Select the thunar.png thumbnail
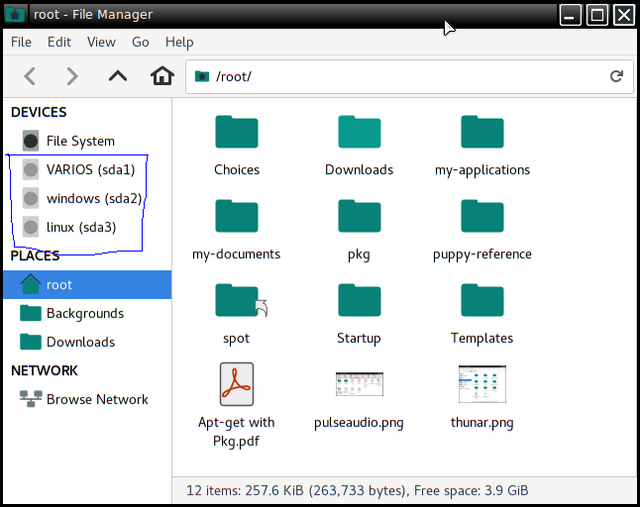Screen dimensions: 640x507 coord(482,384)
